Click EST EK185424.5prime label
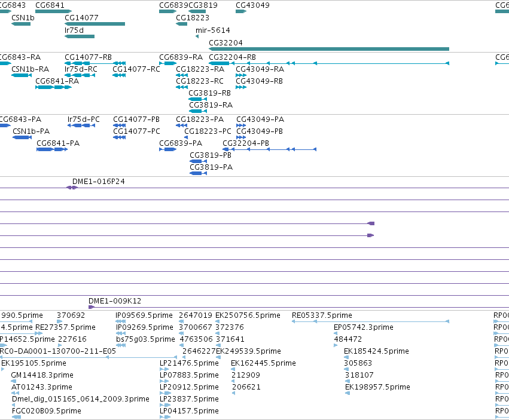 point(376,351)
